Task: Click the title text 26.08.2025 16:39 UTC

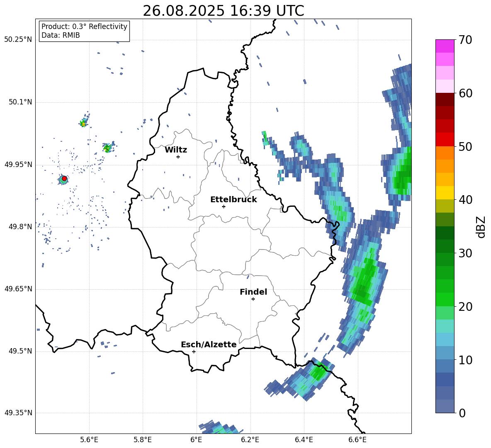Action: [223, 11]
